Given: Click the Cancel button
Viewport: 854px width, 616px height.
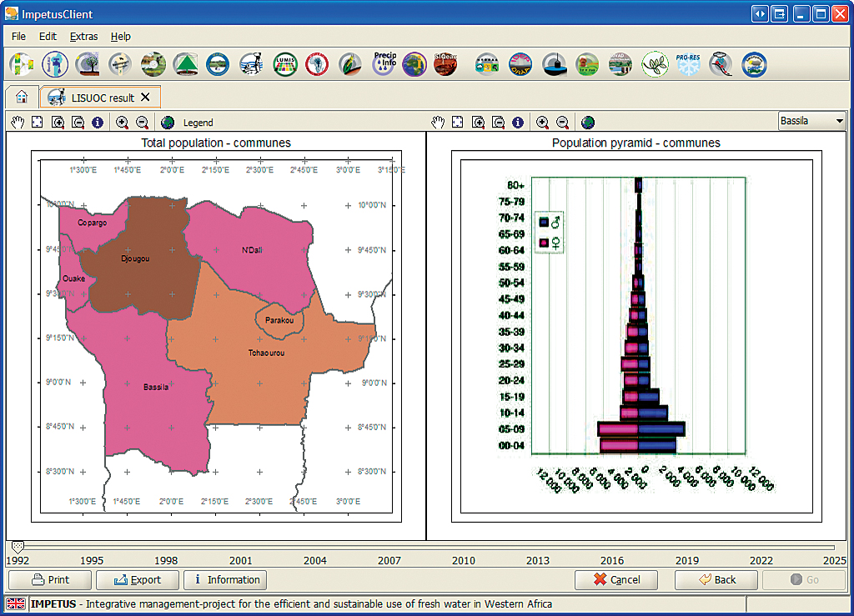Looking at the screenshot, I should coord(616,579).
